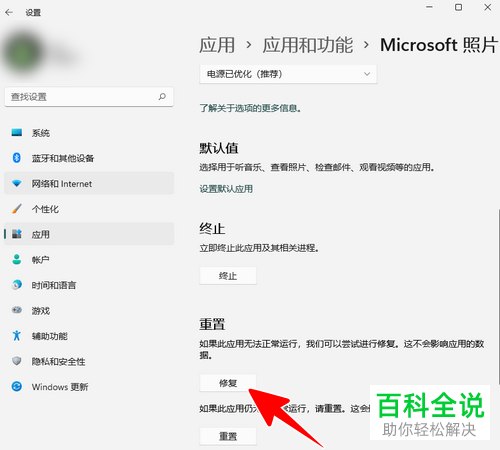Open the 设置默认应用 link
This screenshot has height=450, width=500.
point(226,189)
